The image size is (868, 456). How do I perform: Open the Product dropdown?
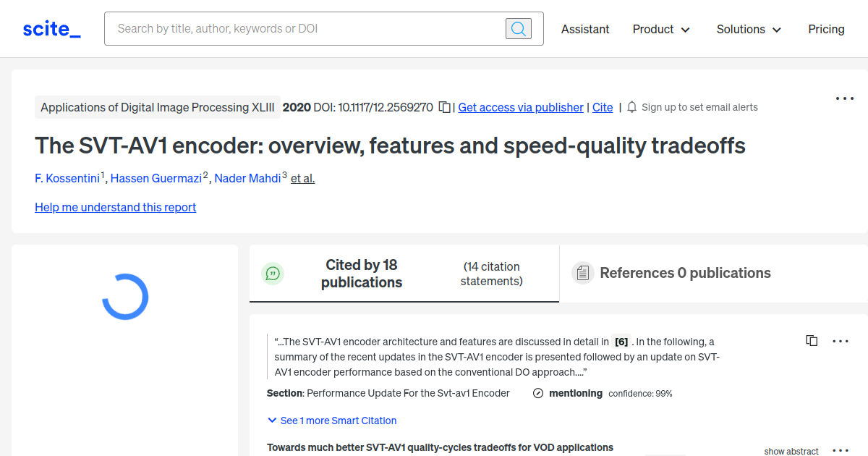click(660, 29)
